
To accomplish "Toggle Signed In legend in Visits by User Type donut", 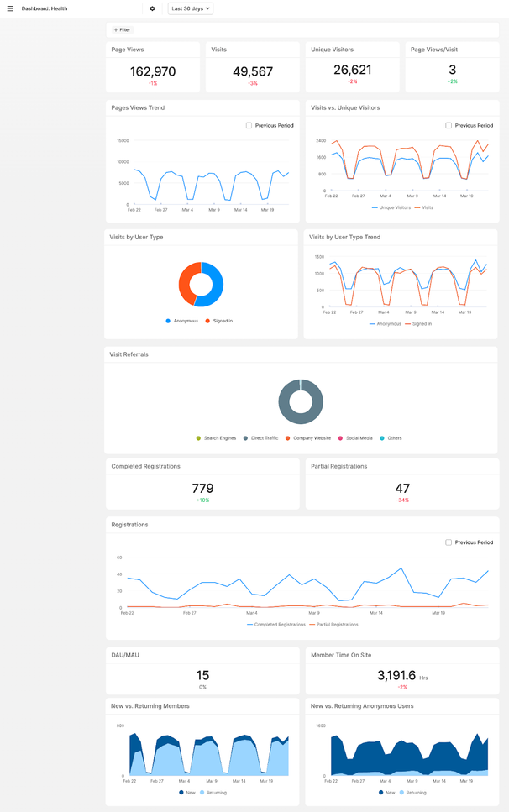I will tap(219, 321).
